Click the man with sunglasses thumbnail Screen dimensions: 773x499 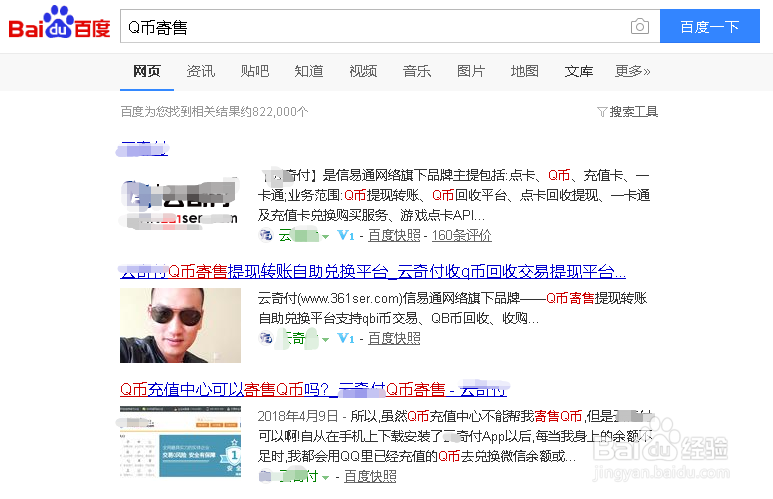pos(180,325)
